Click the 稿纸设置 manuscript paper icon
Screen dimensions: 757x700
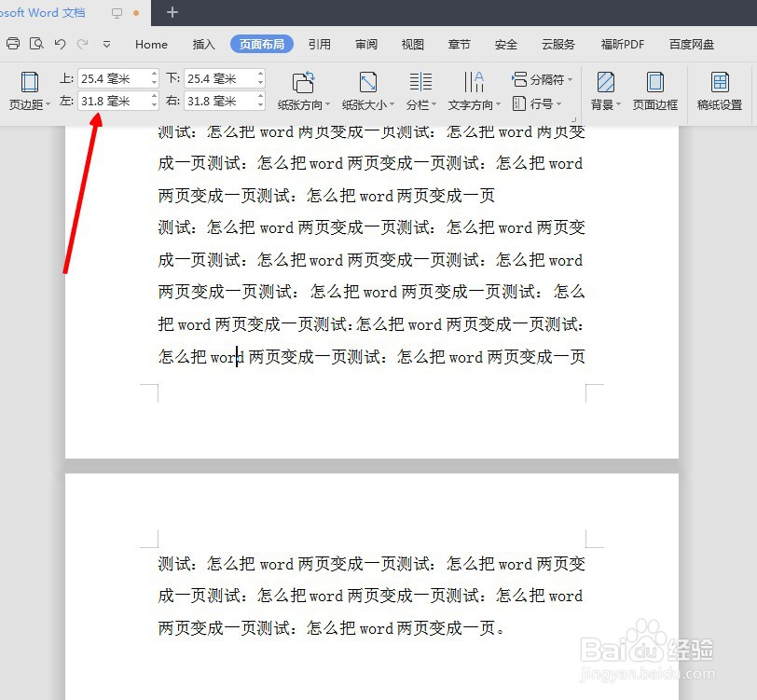click(x=720, y=82)
